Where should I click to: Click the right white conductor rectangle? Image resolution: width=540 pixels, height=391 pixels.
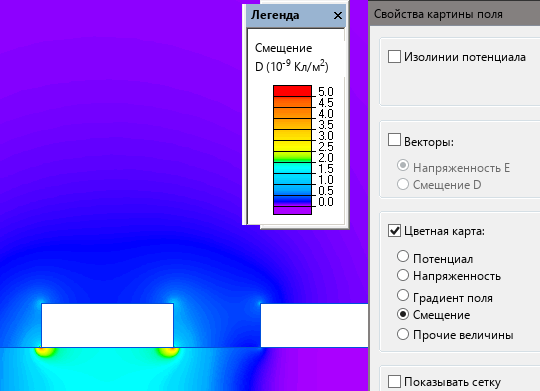[314, 325]
